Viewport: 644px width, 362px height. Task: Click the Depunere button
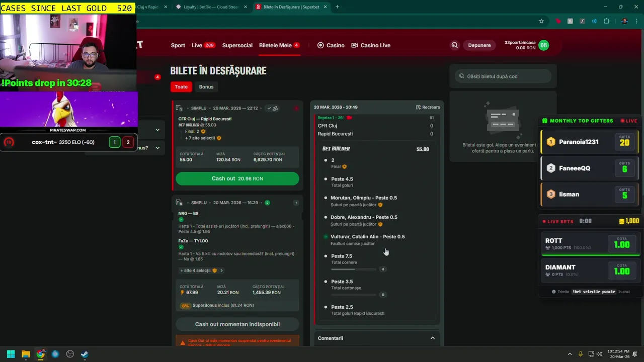coord(479,45)
